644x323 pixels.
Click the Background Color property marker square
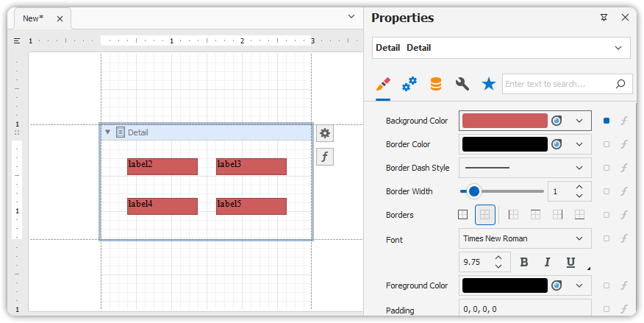(607, 121)
